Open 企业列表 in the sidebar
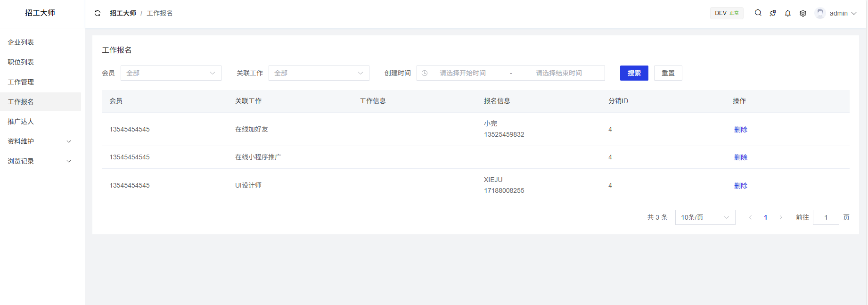The width and height of the screenshot is (868, 305). pyautogui.click(x=21, y=42)
